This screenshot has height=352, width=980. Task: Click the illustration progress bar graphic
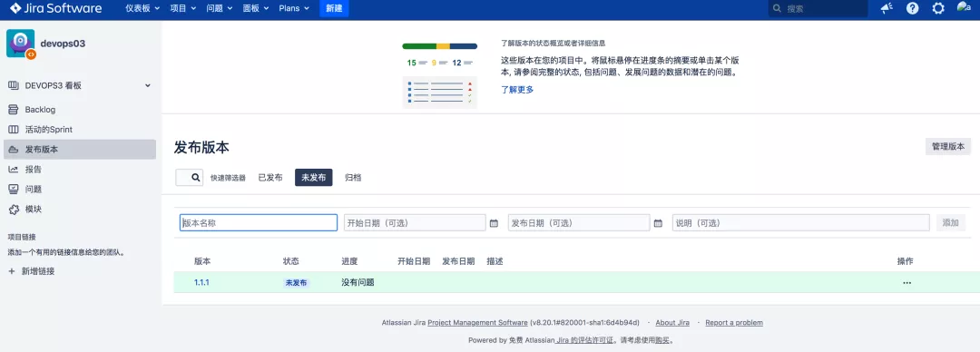tap(440, 46)
